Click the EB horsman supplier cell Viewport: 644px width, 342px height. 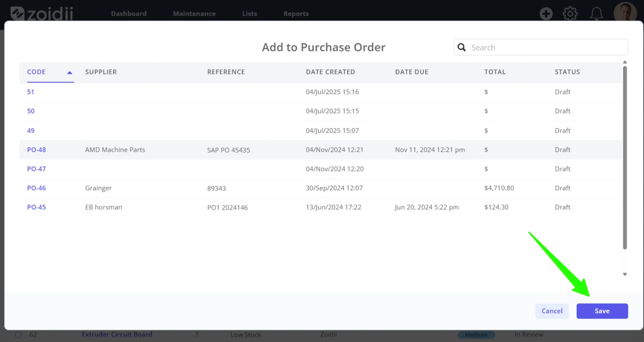103,207
